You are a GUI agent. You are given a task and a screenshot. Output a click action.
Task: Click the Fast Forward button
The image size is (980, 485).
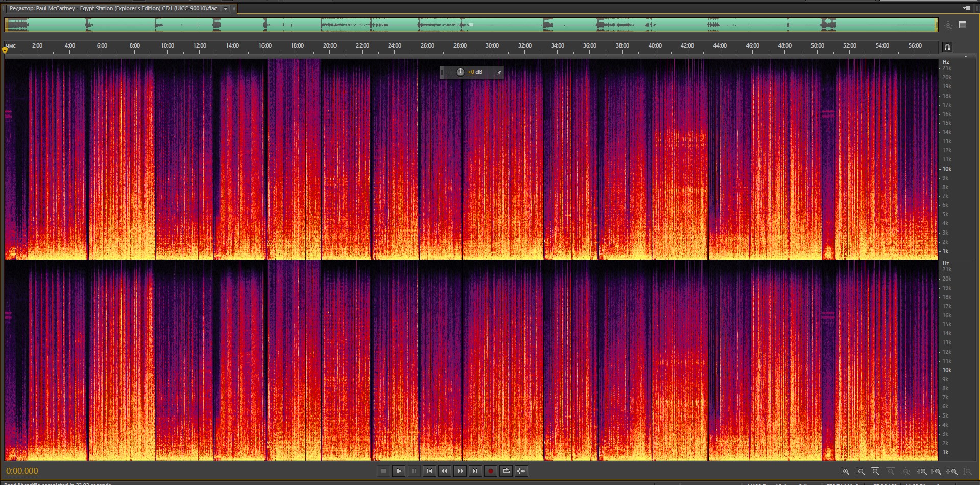(460, 471)
